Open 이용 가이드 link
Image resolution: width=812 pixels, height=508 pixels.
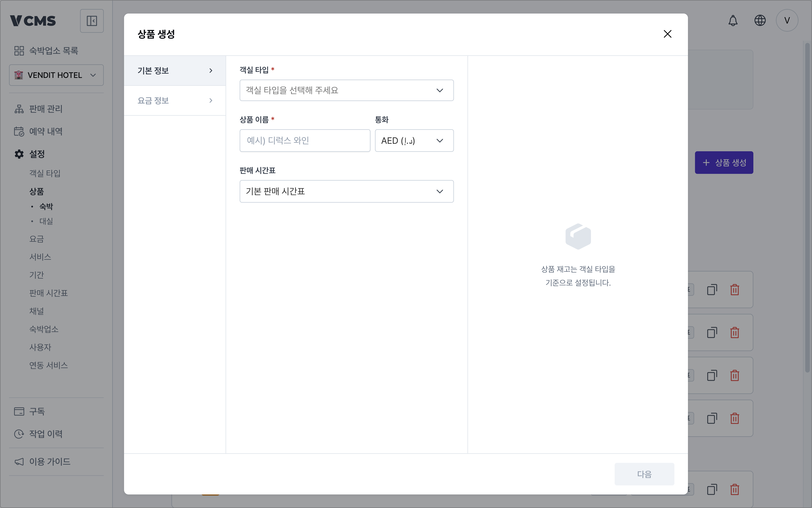[42, 462]
